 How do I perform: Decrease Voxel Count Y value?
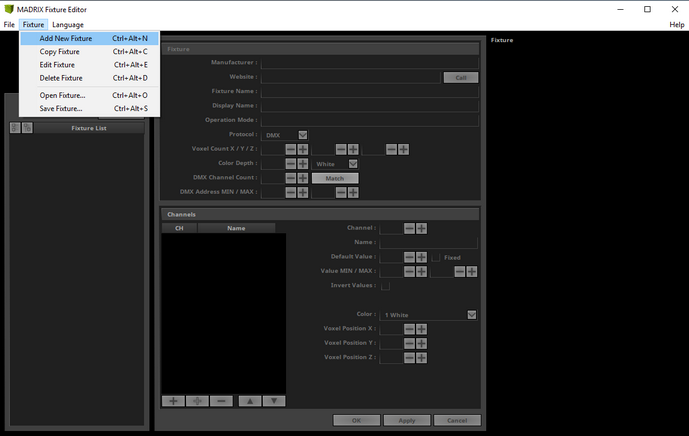click(x=341, y=149)
